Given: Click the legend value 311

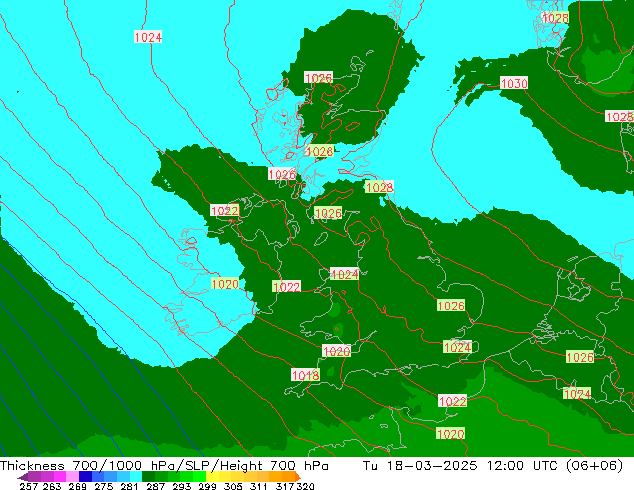Looking at the screenshot, I should (x=259, y=486).
